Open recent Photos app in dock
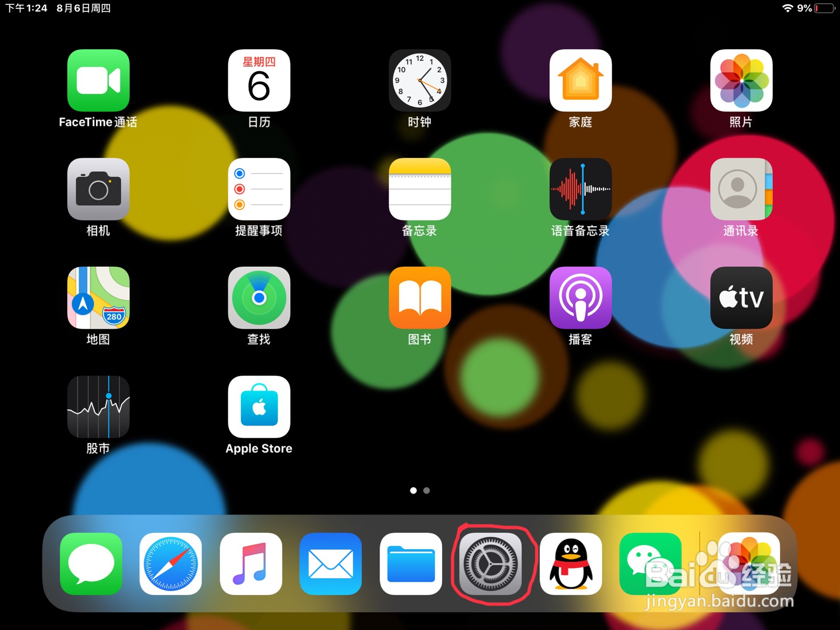Viewport: 840px width, 630px height. point(749,564)
